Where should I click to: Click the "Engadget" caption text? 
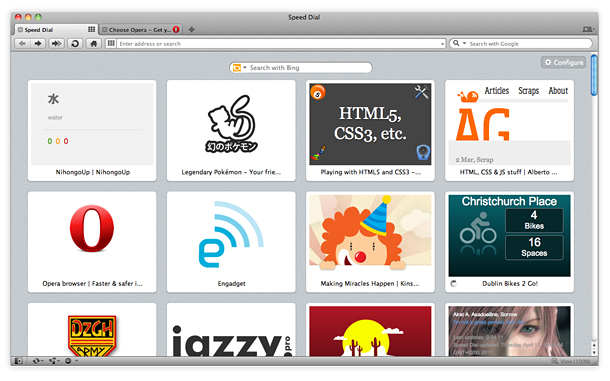(x=231, y=284)
